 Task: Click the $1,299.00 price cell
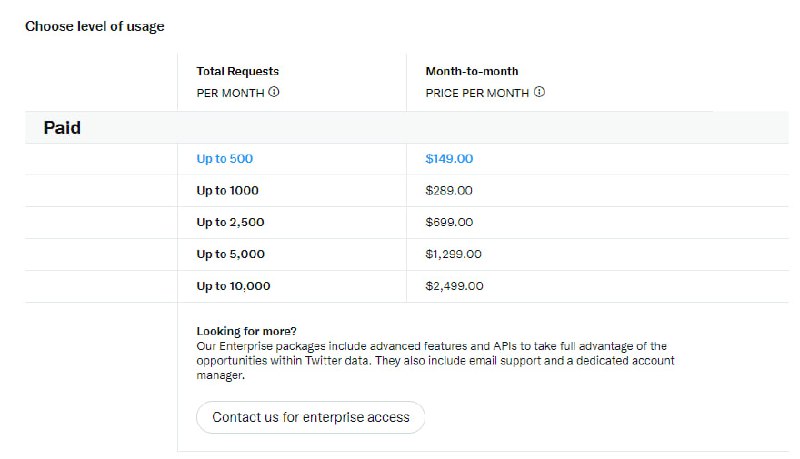pyautogui.click(x=453, y=254)
